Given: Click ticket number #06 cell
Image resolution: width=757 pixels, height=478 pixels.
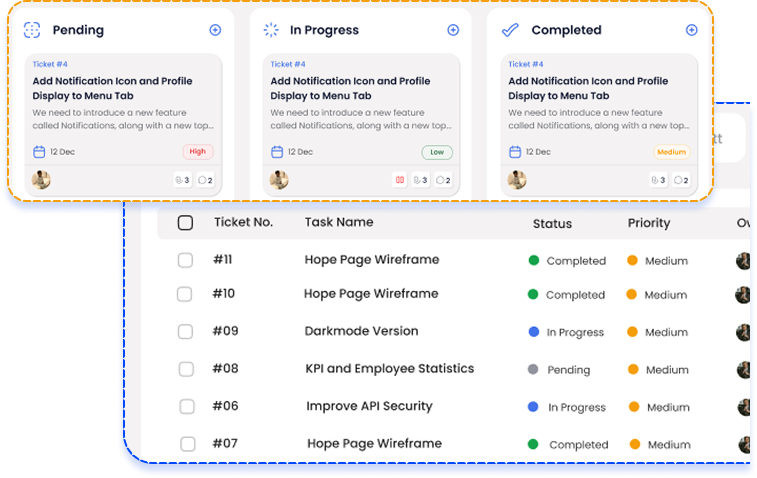Looking at the screenshot, I should pyautogui.click(x=225, y=406).
